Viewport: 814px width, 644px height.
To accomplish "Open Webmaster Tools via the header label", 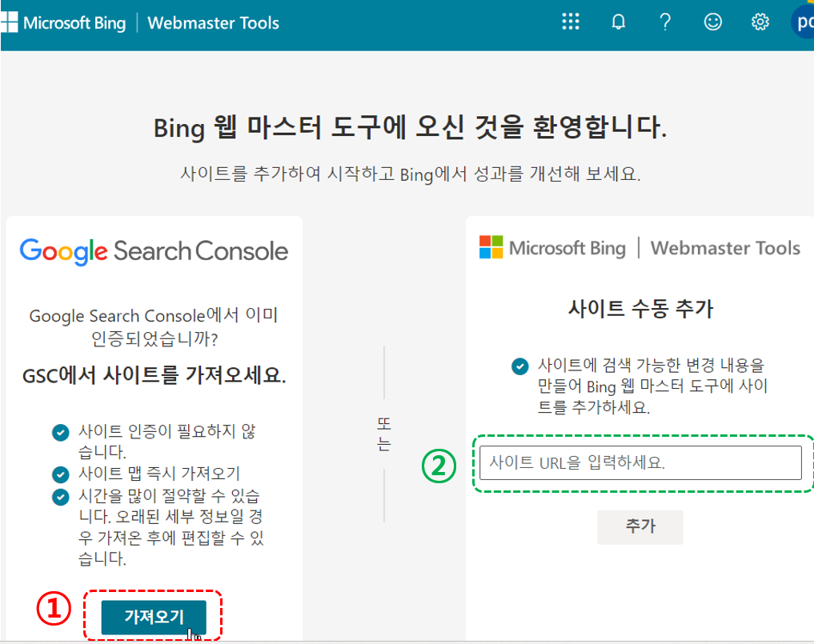I will click(x=213, y=23).
